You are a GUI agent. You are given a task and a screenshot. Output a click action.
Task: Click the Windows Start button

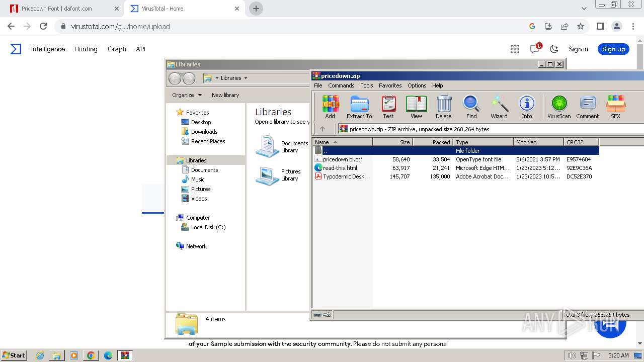[14, 355]
